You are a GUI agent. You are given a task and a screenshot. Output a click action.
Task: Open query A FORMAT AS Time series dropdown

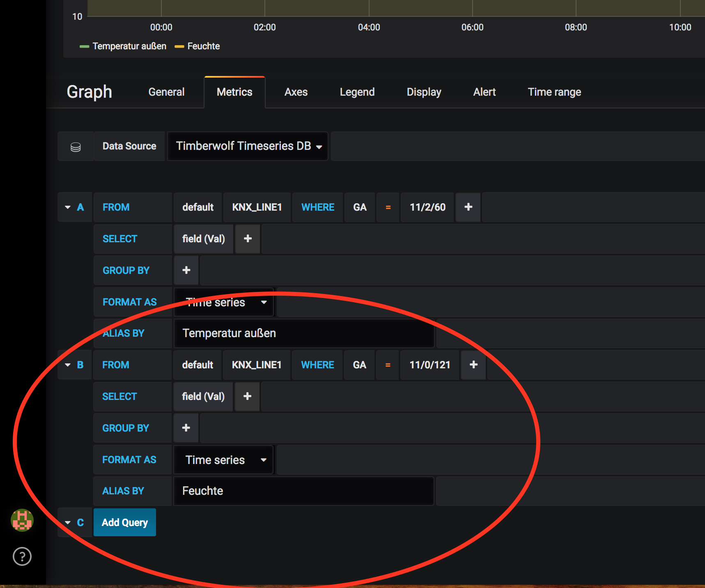[224, 302]
